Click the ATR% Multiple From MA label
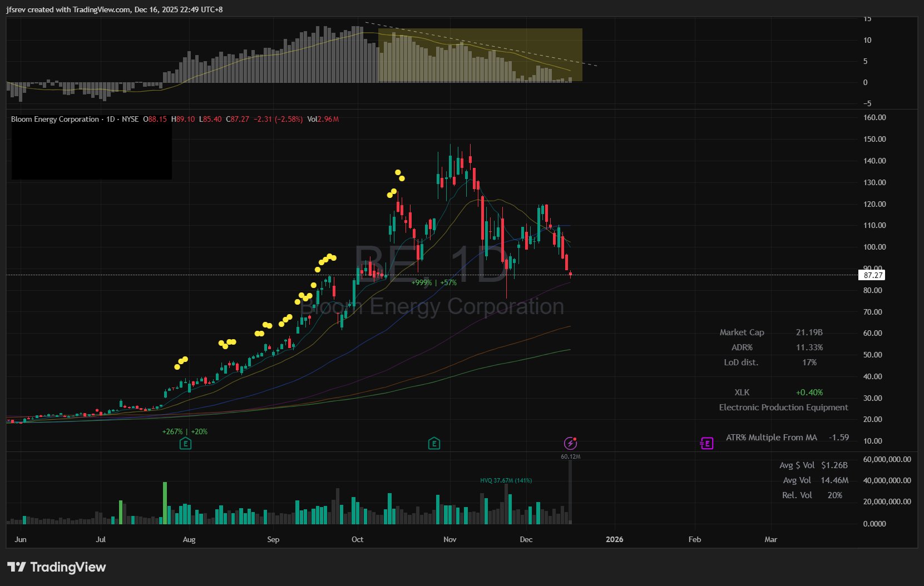Image resolution: width=924 pixels, height=586 pixels. [772, 438]
